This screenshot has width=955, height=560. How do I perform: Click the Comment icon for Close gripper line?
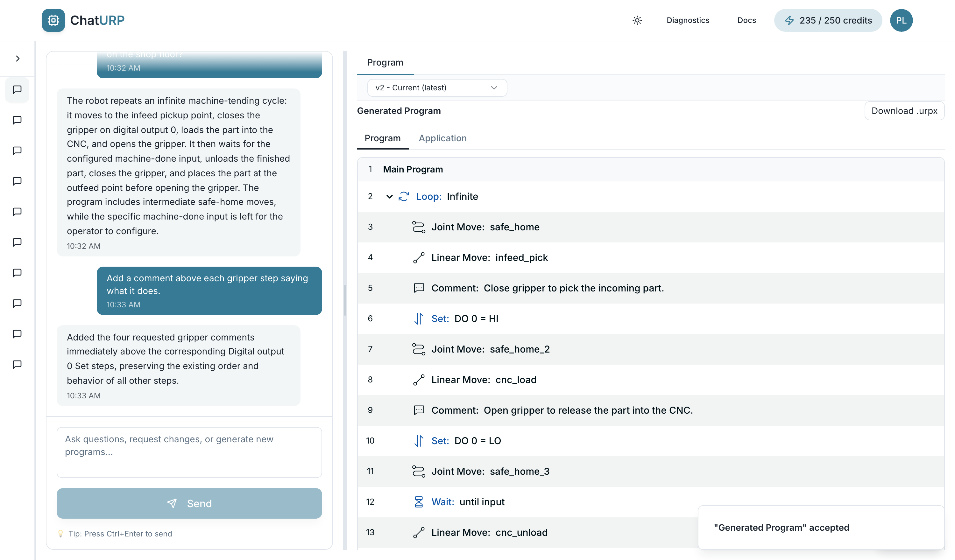click(418, 288)
